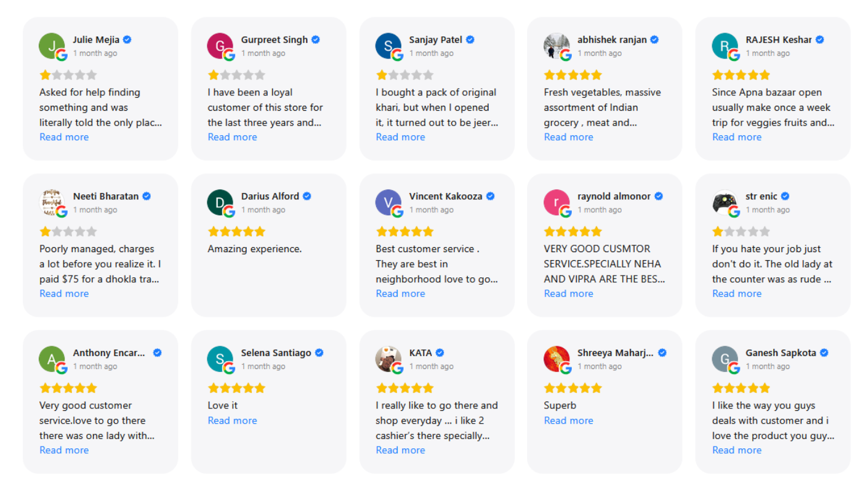Image resolution: width=868 pixels, height=484 pixels.
Task: Click Darius Alford's dark green avatar
Action: click(220, 202)
